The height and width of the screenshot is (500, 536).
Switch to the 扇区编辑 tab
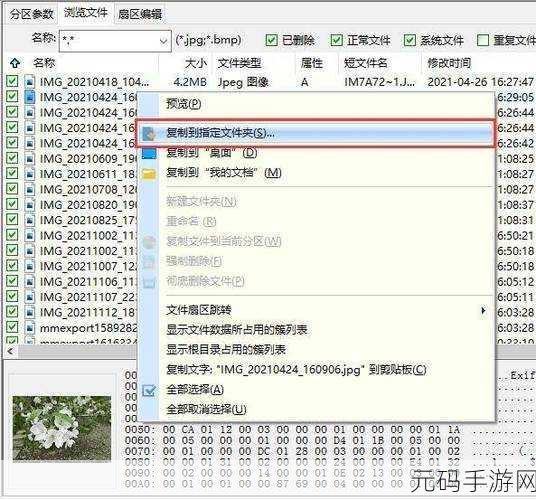pyautogui.click(x=140, y=14)
